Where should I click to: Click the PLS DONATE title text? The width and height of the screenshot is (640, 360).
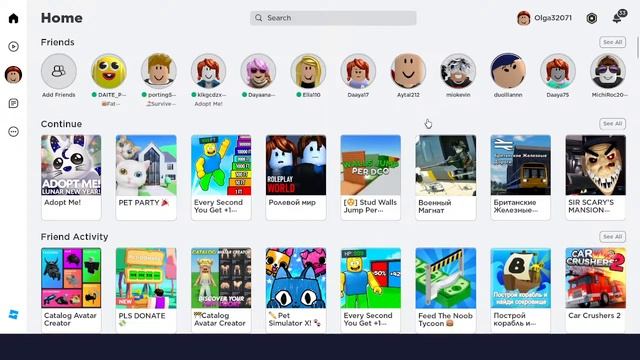point(142,316)
